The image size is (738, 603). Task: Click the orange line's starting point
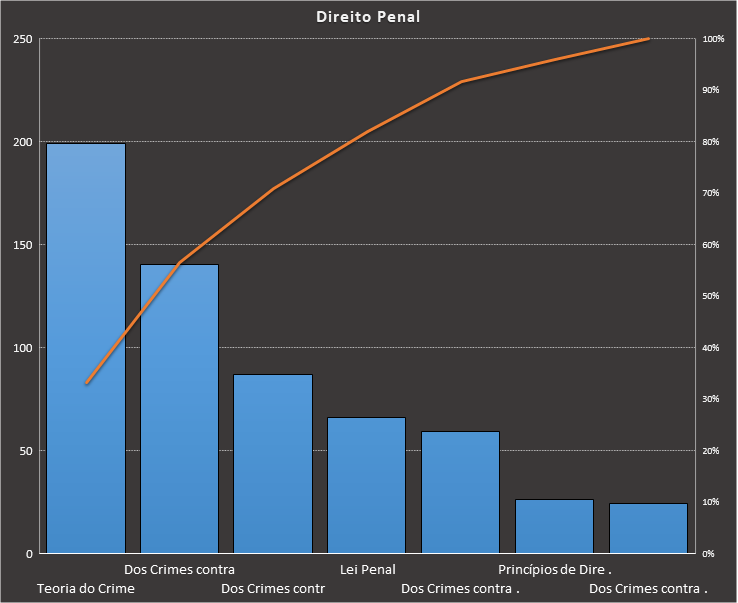click(87, 383)
